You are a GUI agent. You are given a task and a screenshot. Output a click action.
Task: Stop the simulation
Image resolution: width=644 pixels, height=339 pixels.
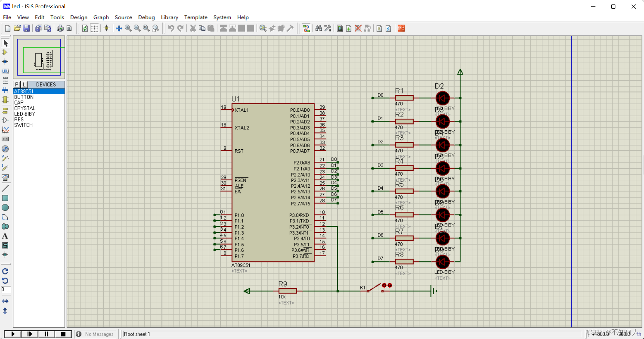coord(63,334)
